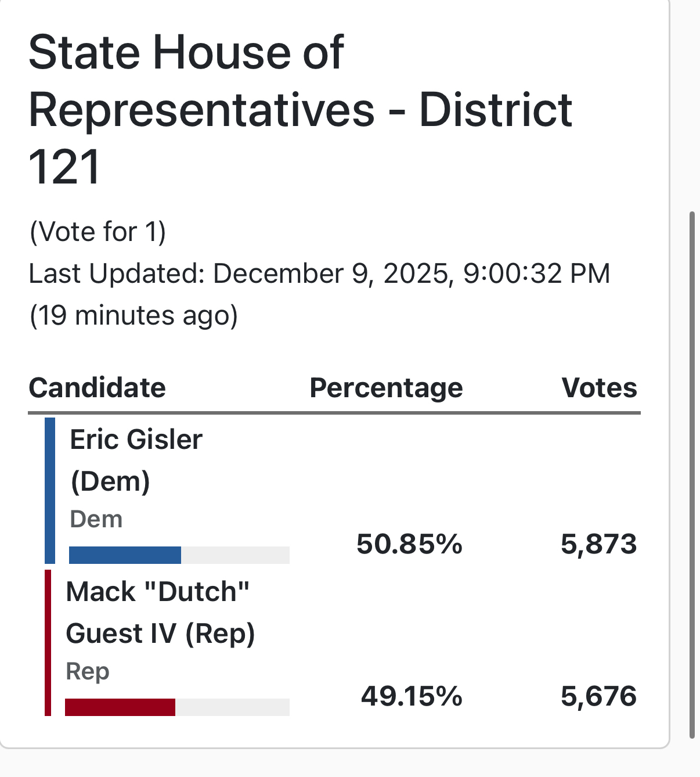
Task: Click Mack Guest's red vote progress bar
Action: click(x=120, y=707)
